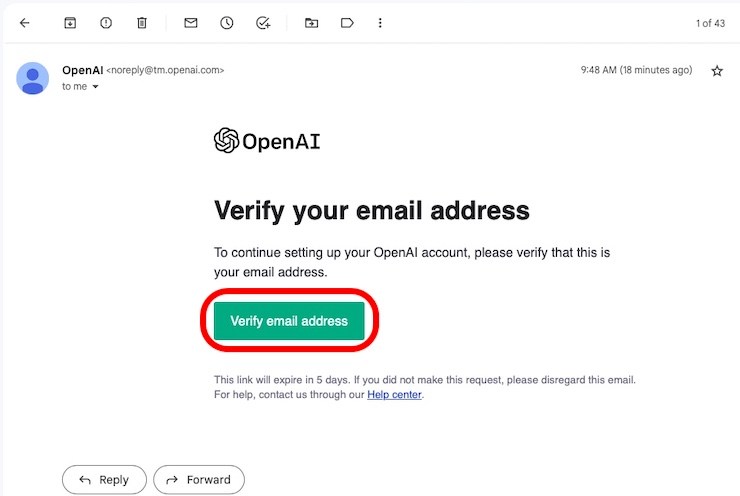Click the Reply button
This screenshot has width=740, height=496.
(x=104, y=479)
